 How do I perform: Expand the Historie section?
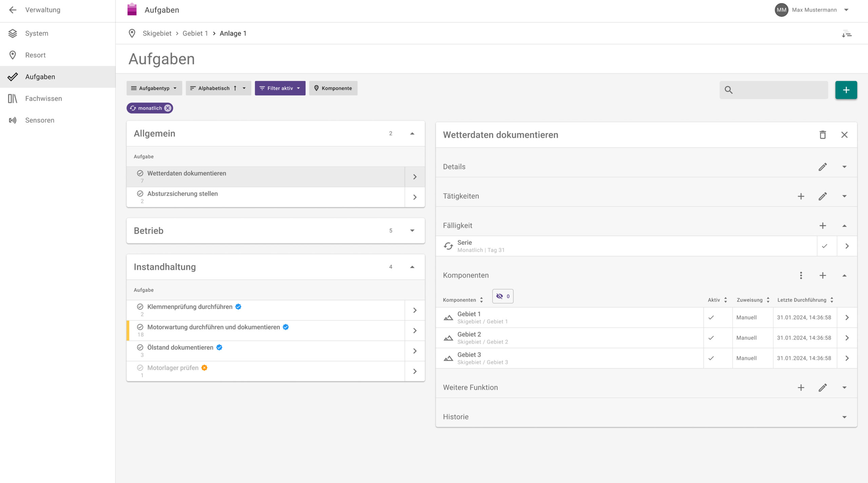click(x=844, y=417)
